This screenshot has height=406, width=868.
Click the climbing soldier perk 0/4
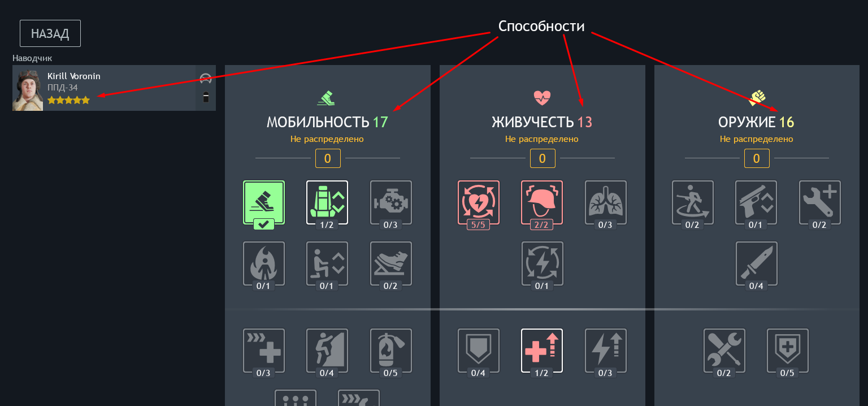click(327, 351)
